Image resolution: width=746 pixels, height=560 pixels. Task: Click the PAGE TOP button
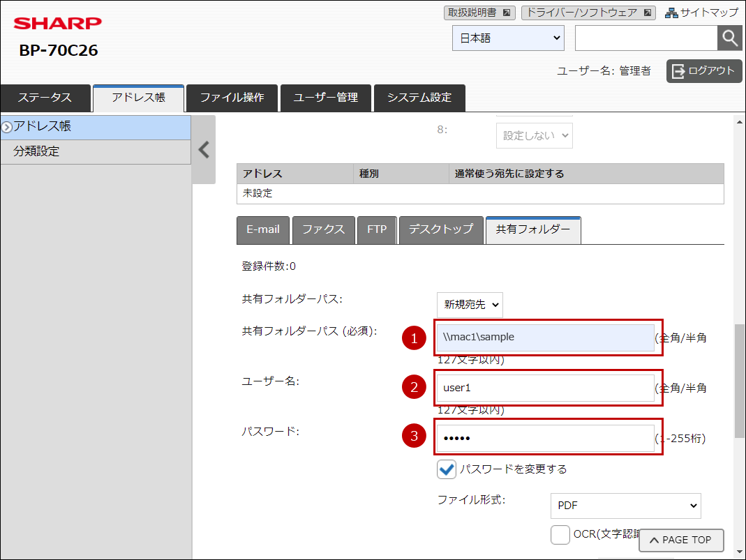pos(681,540)
